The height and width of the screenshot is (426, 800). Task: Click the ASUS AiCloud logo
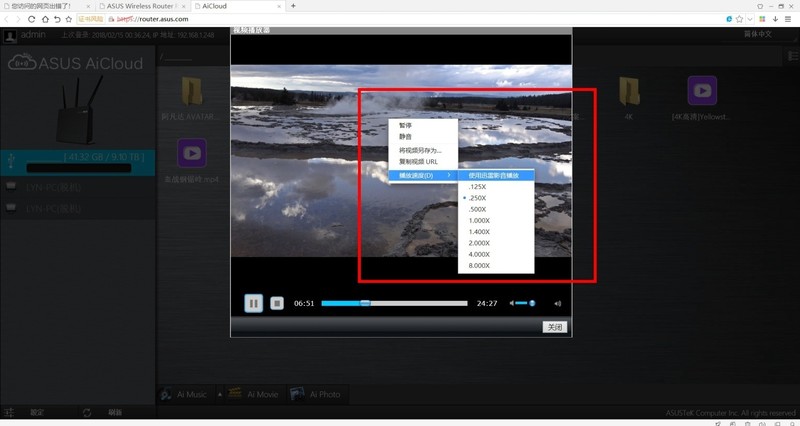pos(76,63)
